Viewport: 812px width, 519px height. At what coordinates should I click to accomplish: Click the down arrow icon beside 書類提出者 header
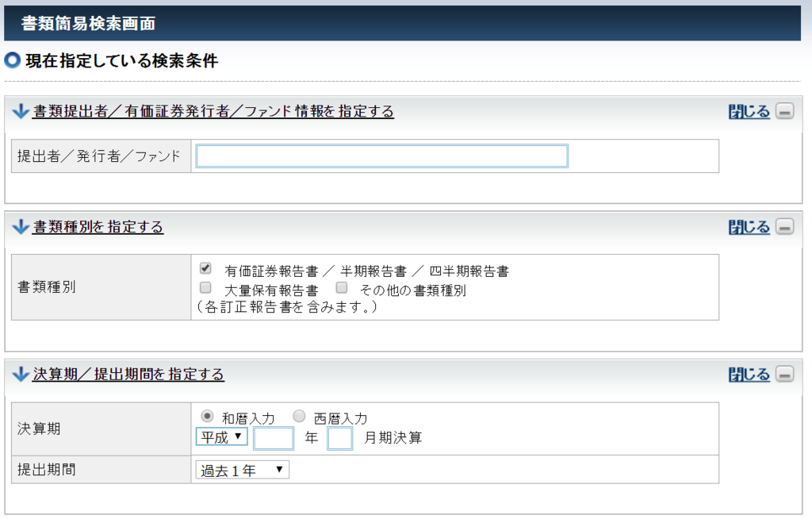click(20, 111)
